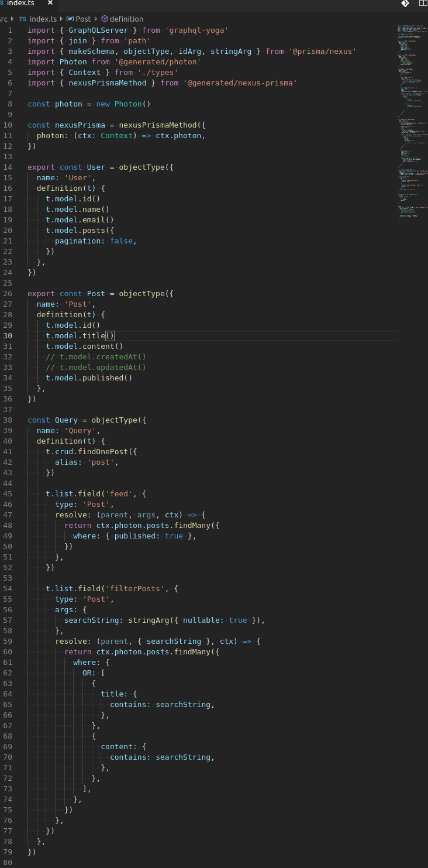Click 'export const Post' declaration
The image size is (428, 868).
pos(67,294)
